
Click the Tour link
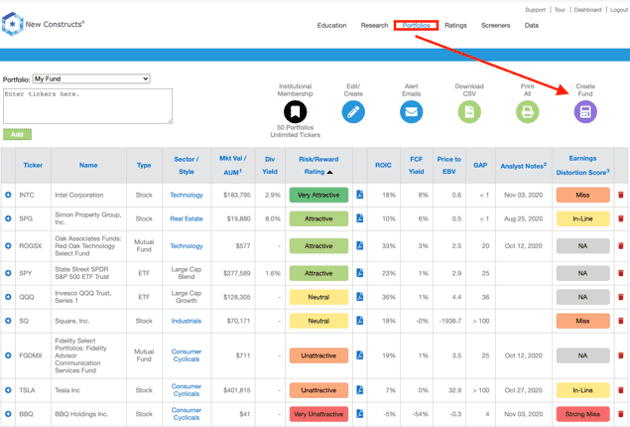click(x=560, y=10)
